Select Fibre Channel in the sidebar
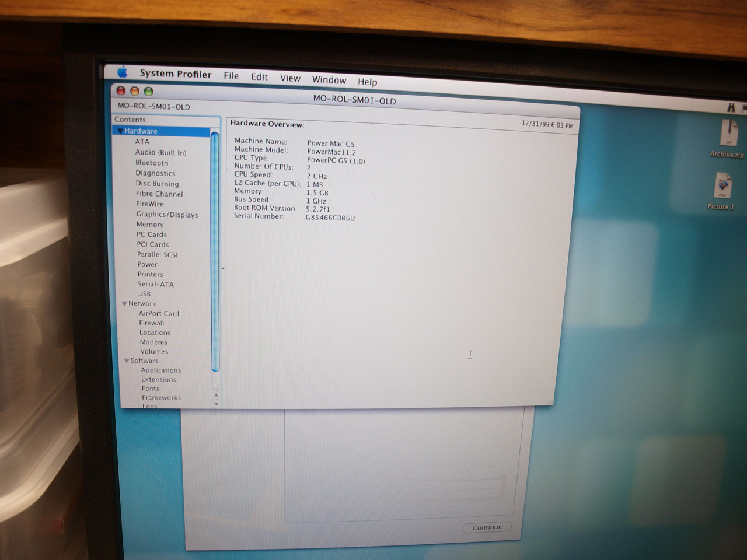The width and height of the screenshot is (747, 560). 159,194
